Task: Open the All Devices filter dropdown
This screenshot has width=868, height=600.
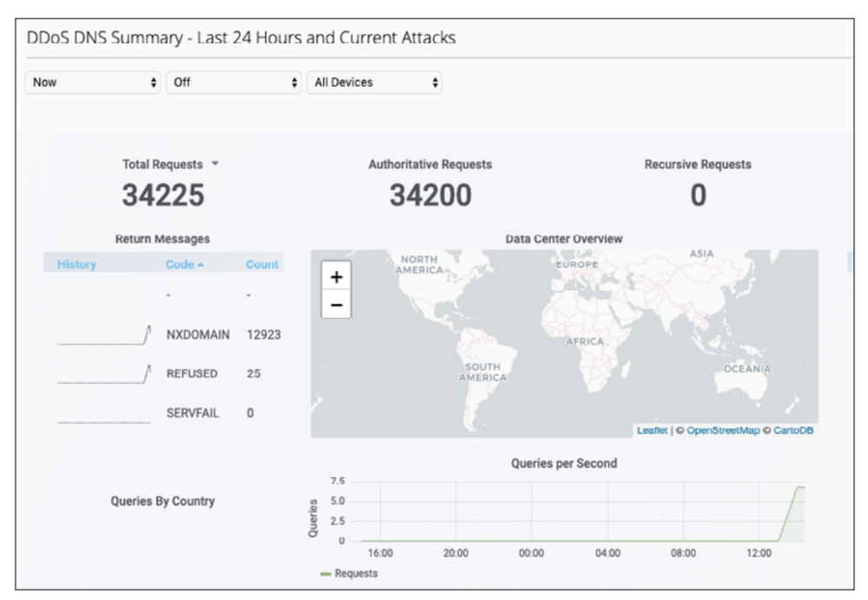Action: [373, 82]
